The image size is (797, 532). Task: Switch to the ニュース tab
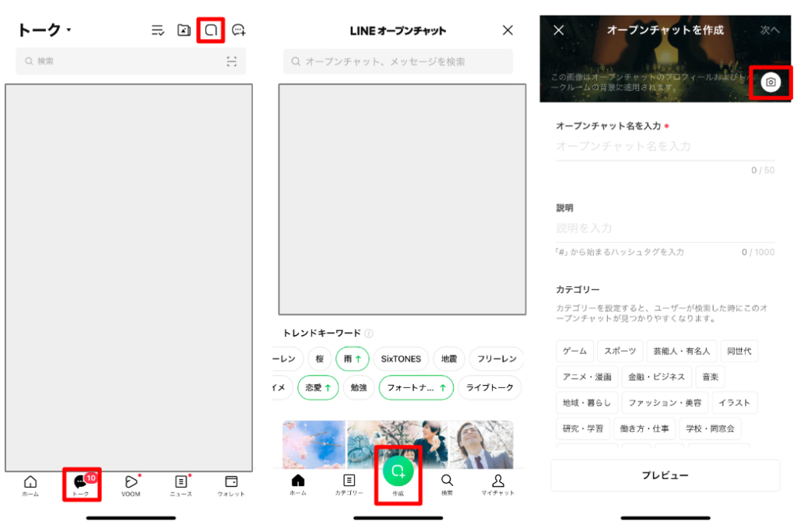point(181,486)
